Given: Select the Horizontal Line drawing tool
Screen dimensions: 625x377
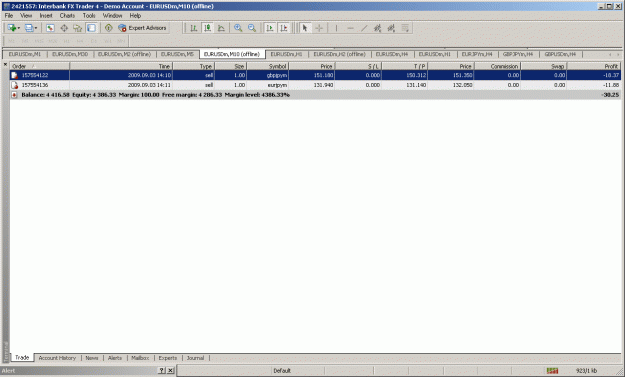Looking at the screenshot, I should click(350, 28).
